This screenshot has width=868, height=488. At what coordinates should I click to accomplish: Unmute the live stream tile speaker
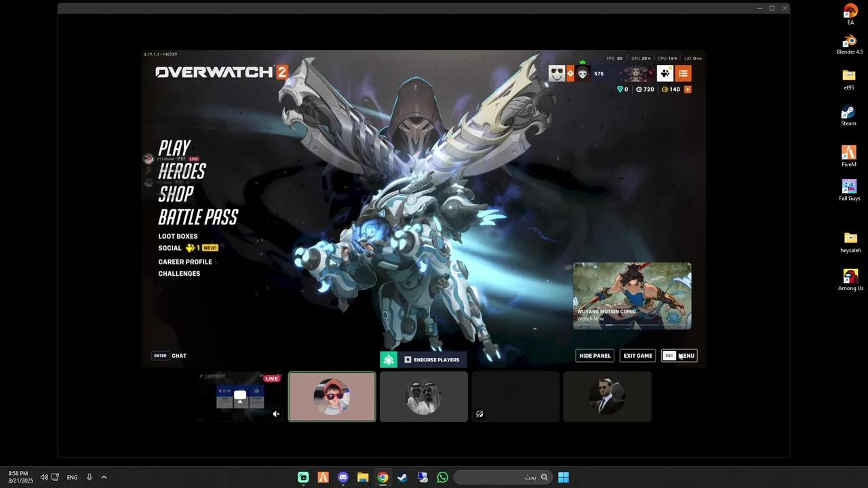point(276,413)
